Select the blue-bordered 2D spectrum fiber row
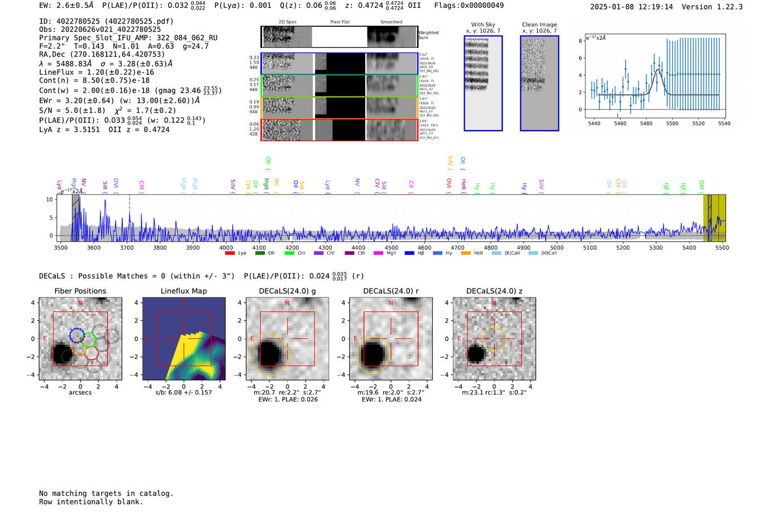Screen dimensions: 782x532 339,64
